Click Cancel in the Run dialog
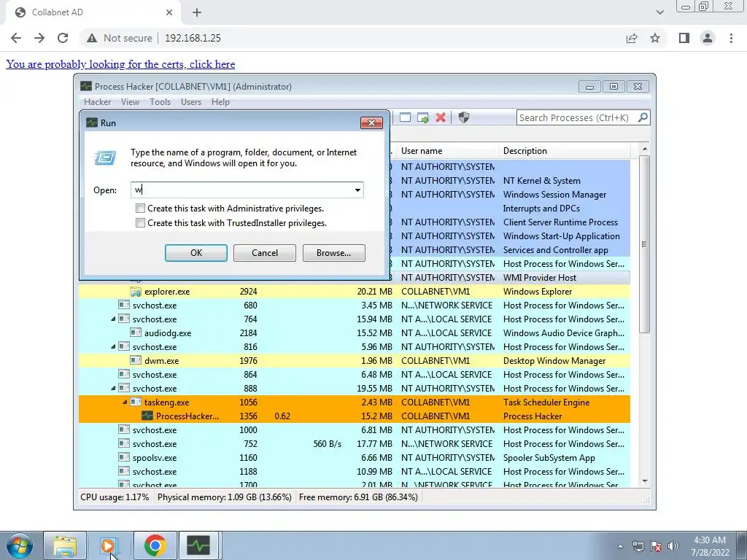The image size is (747, 560). click(264, 253)
